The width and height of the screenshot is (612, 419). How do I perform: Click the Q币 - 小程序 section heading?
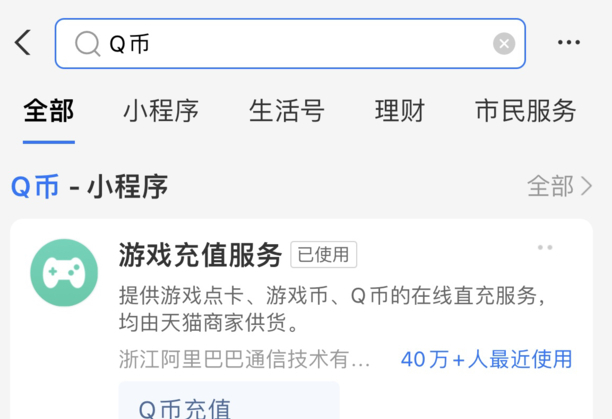[x=89, y=186]
